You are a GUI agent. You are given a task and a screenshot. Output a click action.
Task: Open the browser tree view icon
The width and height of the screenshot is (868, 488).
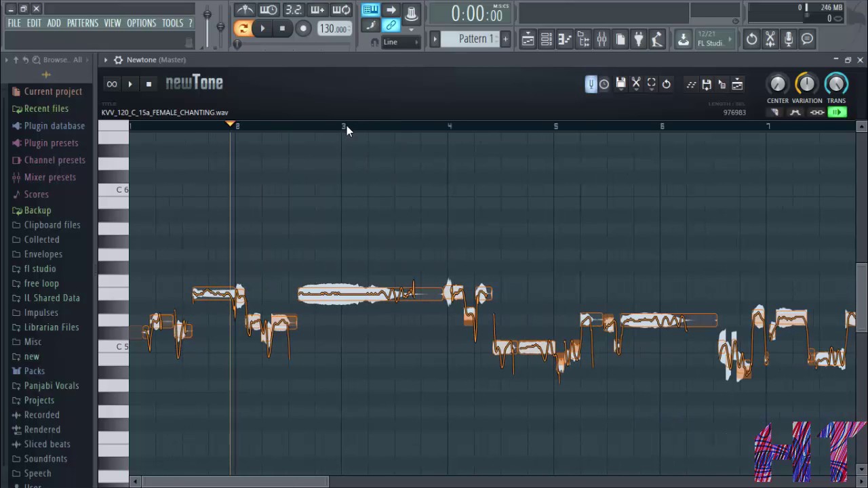click(583, 39)
